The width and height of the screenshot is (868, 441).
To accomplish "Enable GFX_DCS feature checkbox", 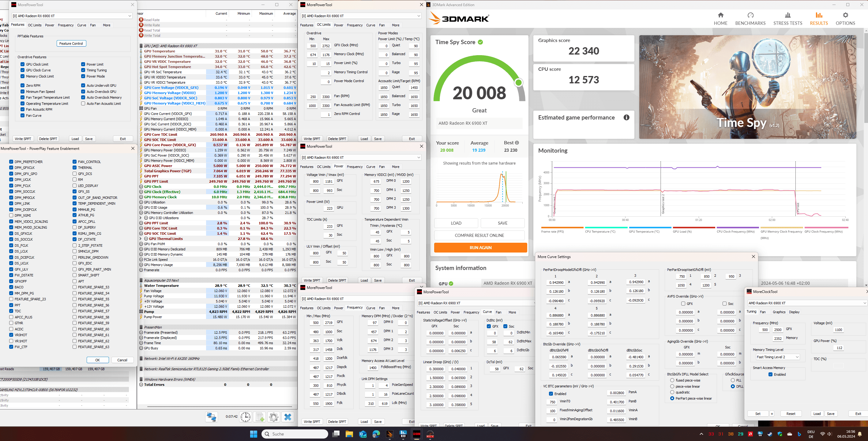I will click(x=74, y=174).
